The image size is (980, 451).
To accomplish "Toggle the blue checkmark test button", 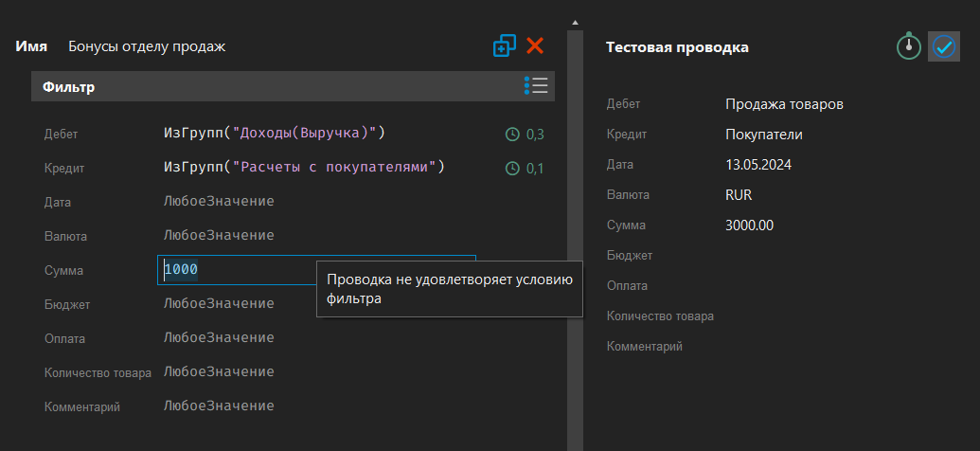I will [944, 46].
